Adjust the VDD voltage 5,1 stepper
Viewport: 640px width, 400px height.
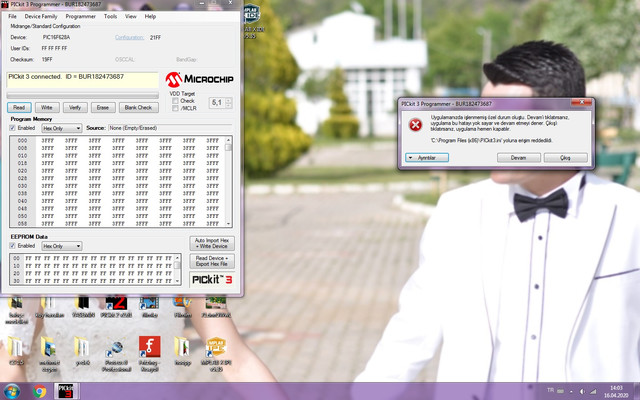click(228, 103)
